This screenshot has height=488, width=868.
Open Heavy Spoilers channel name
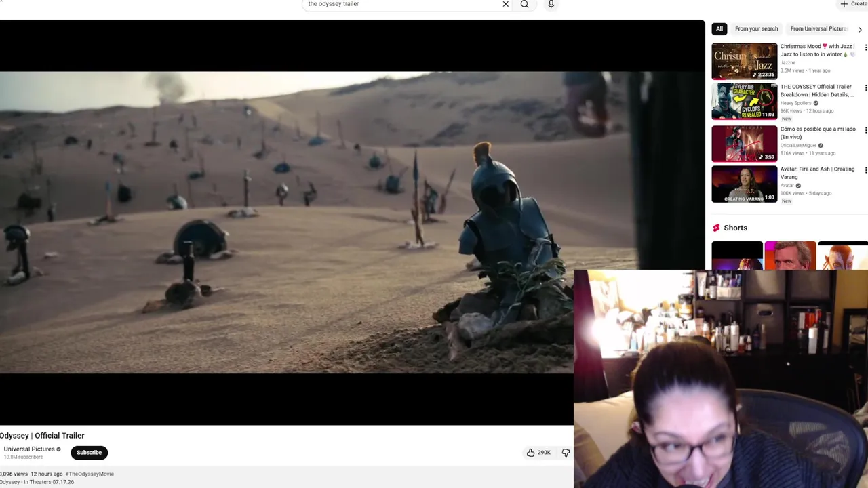point(795,103)
